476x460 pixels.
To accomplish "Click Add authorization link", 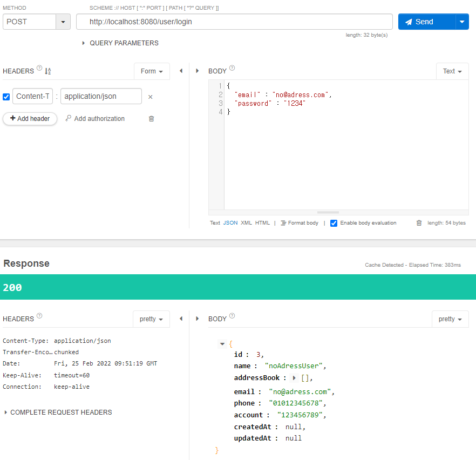I will coord(99,119).
